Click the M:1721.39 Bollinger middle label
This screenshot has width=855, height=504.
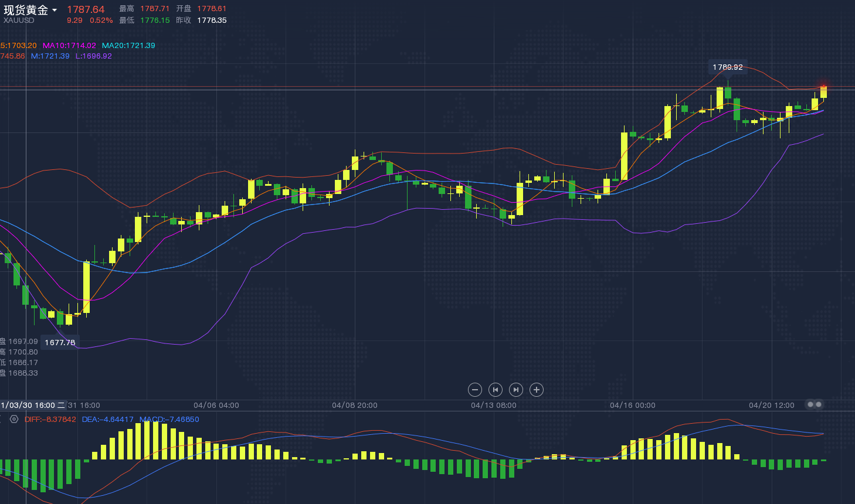tap(50, 56)
